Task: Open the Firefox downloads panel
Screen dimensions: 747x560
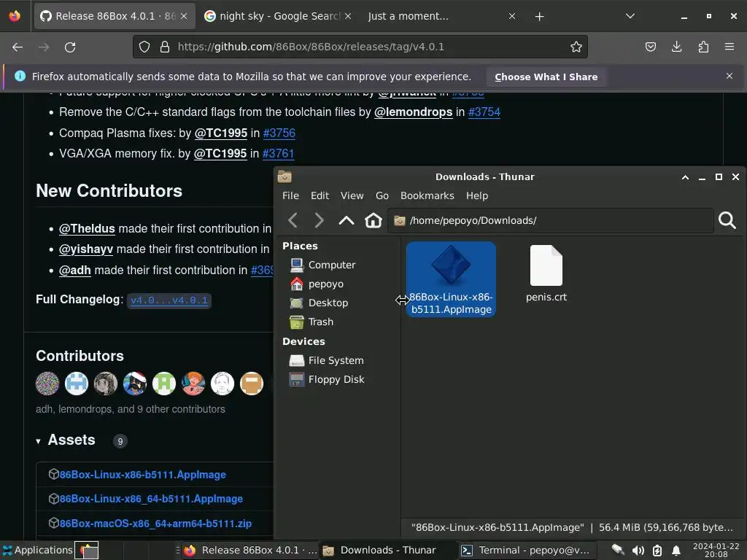Action: click(x=676, y=47)
